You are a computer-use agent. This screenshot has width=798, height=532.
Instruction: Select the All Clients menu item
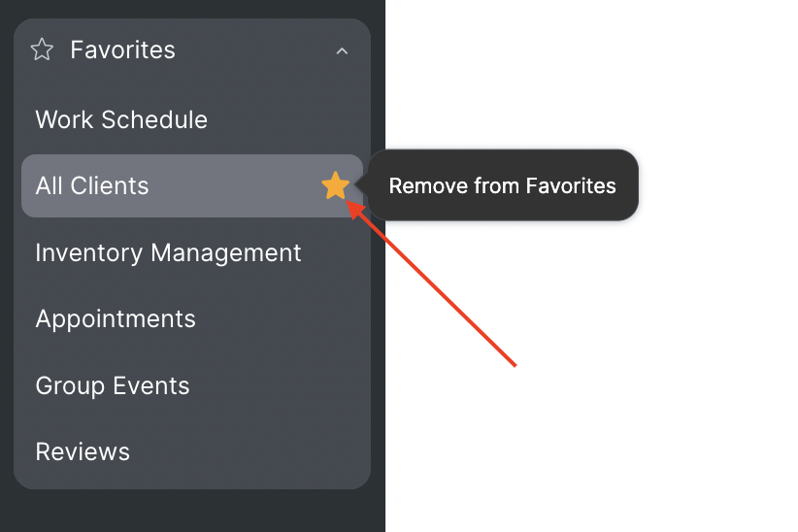click(x=92, y=185)
